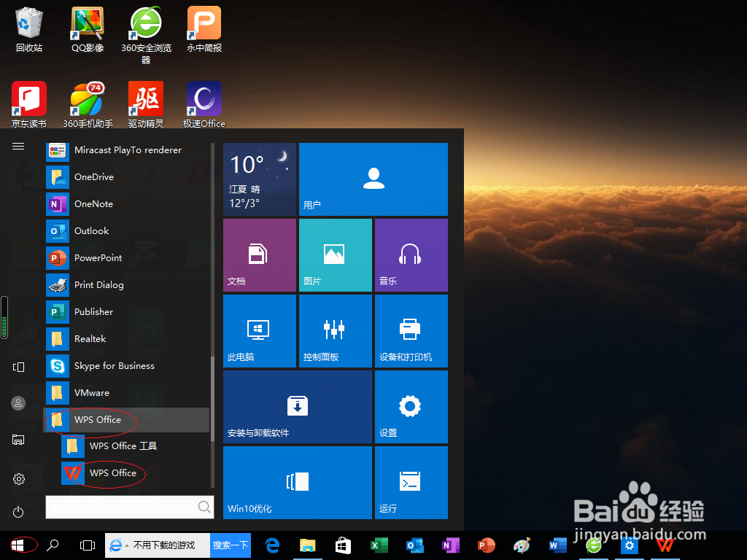Open the 此电脑 tile
This screenshot has height=560, width=747.
click(260, 331)
